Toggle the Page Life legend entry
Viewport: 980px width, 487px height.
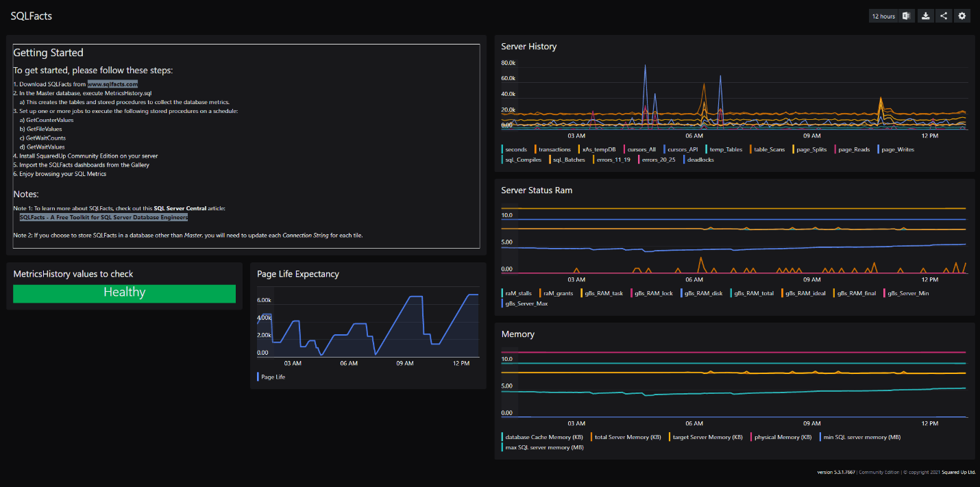pos(273,377)
